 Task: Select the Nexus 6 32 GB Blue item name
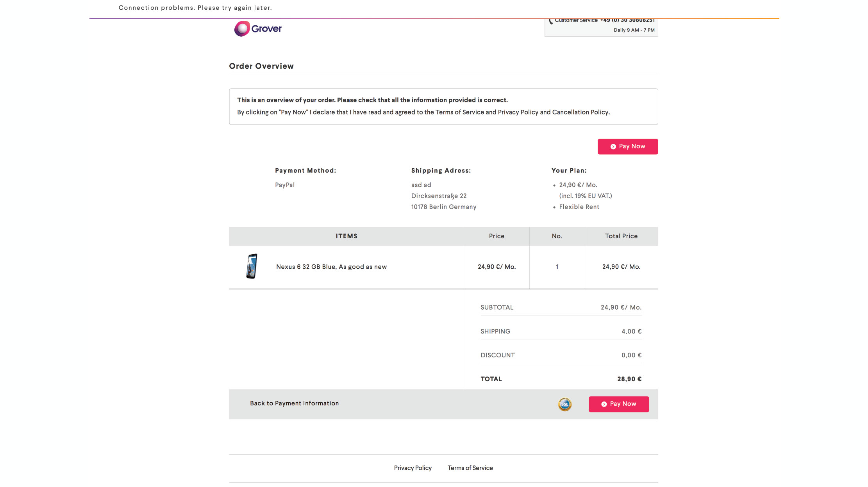(x=331, y=267)
